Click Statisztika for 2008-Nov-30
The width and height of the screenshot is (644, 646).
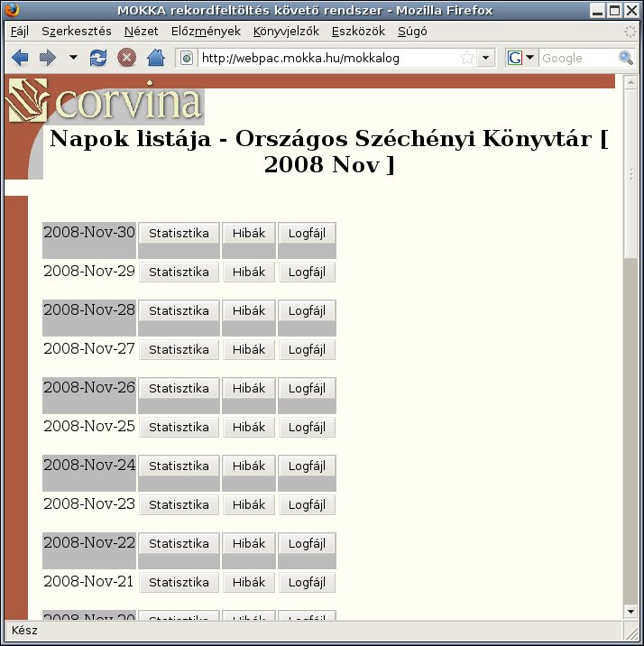(179, 234)
